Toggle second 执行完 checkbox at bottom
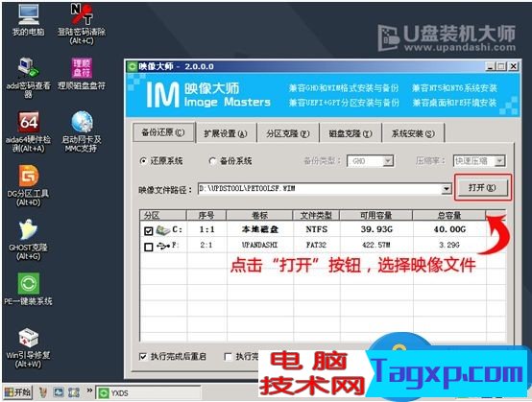 (229, 356)
